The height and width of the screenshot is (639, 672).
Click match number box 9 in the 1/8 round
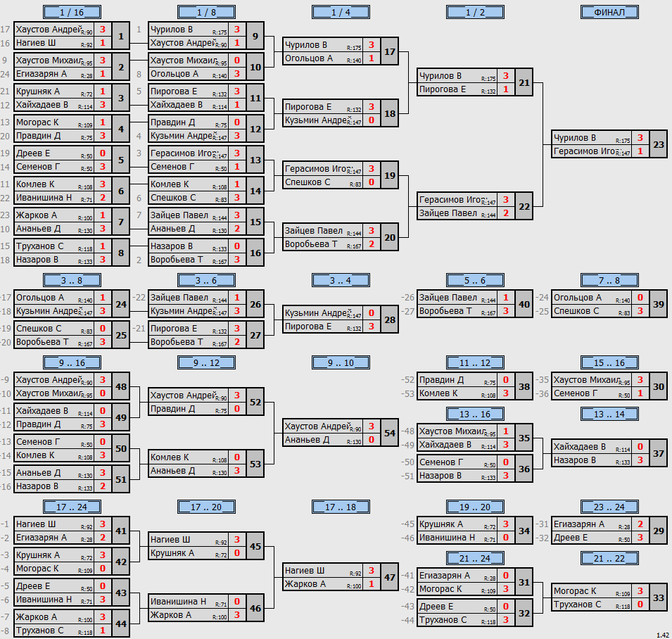coord(255,36)
